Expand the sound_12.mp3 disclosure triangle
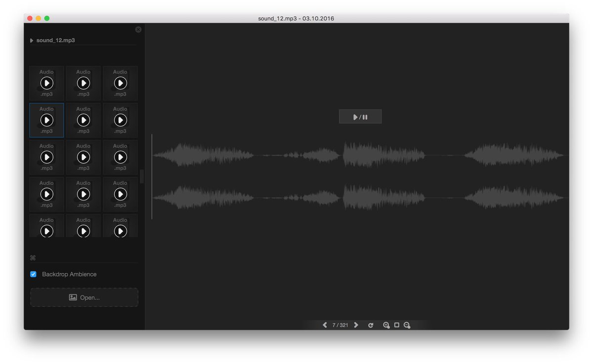This screenshot has height=364, width=593. tap(31, 40)
